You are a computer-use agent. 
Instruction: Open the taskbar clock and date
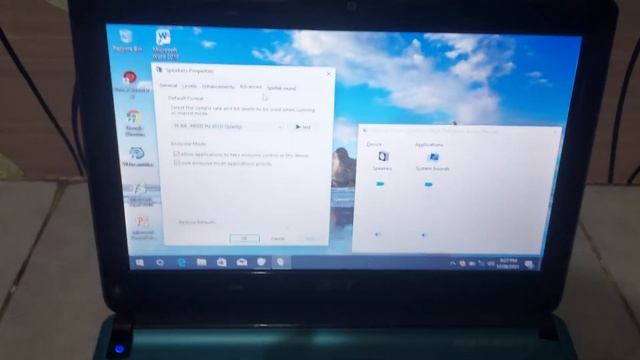(508, 263)
